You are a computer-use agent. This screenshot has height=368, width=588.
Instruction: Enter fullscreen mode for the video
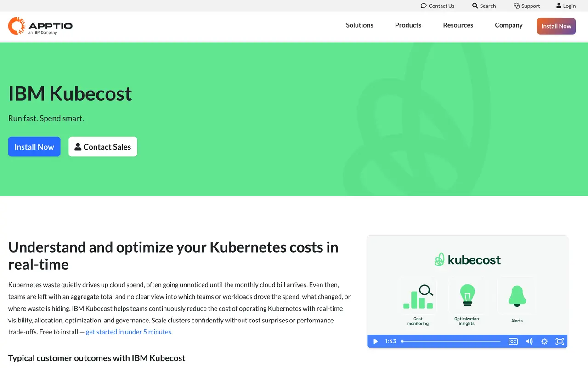pos(560,341)
